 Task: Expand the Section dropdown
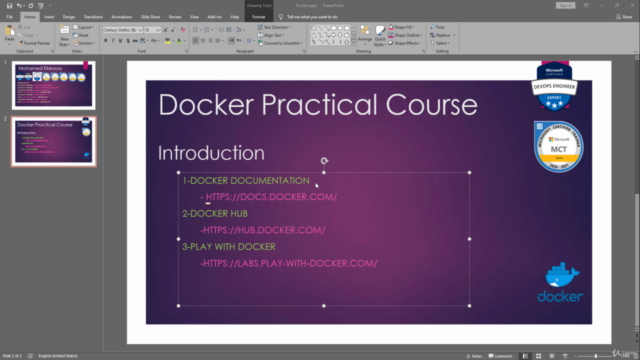click(x=84, y=43)
